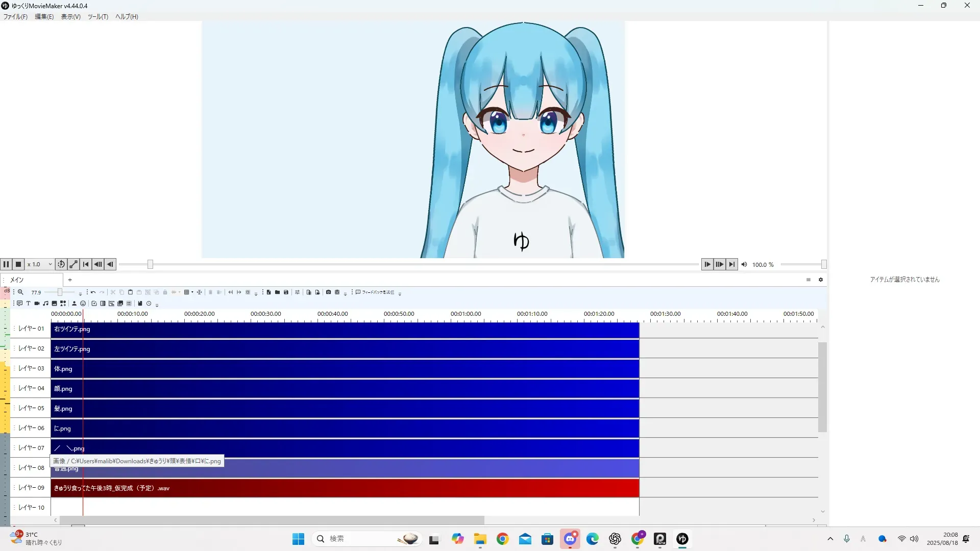Add a new timeline tab with plus button
Viewport: 980px width, 551px height.
pos(70,280)
